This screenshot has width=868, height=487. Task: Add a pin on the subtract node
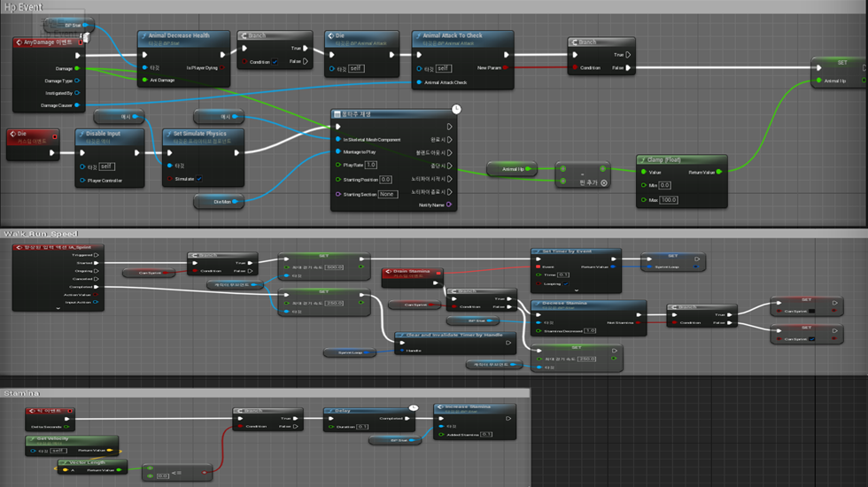(604, 182)
